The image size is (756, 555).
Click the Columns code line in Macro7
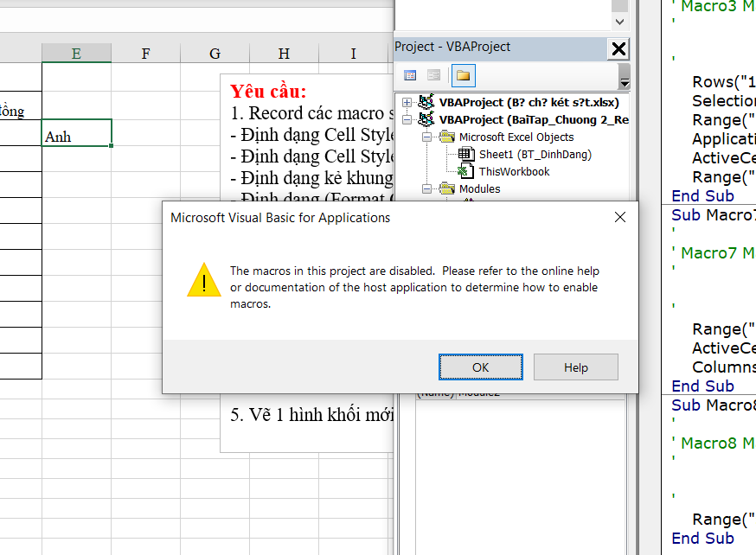point(724,367)
